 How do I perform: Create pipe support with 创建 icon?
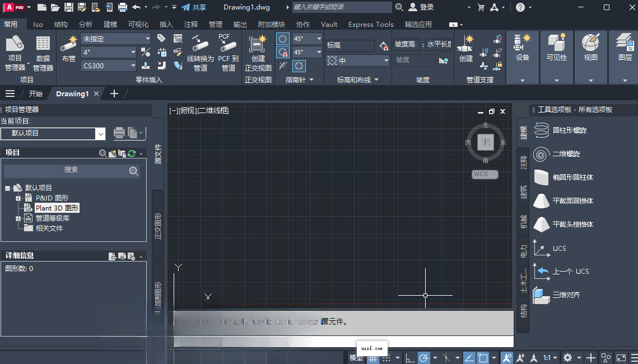(466, 49)
